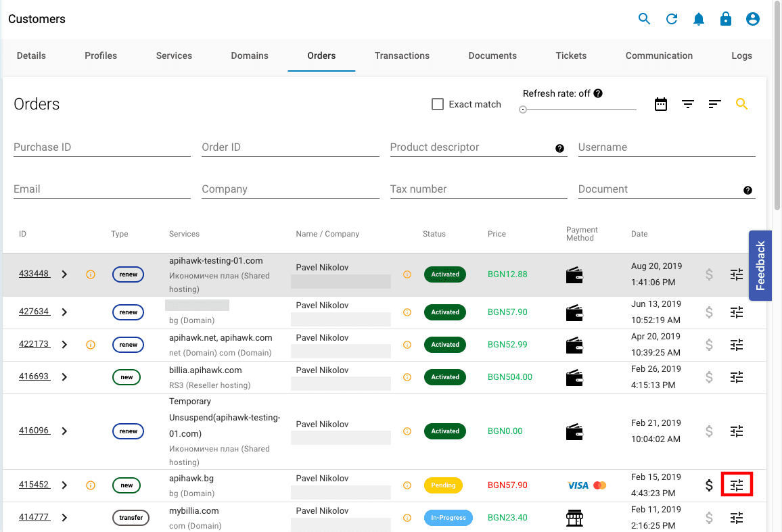Click the Product descriptor help icon
782x532 pixels.
559,149
